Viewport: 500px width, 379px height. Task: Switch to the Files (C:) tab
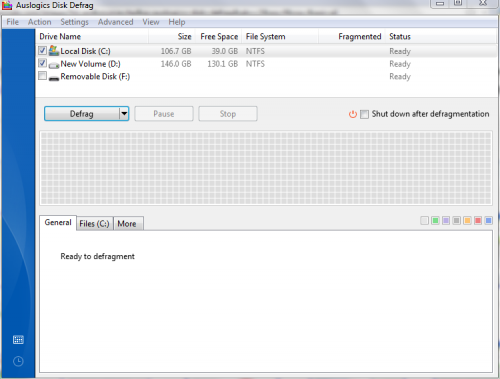(95, 224)
